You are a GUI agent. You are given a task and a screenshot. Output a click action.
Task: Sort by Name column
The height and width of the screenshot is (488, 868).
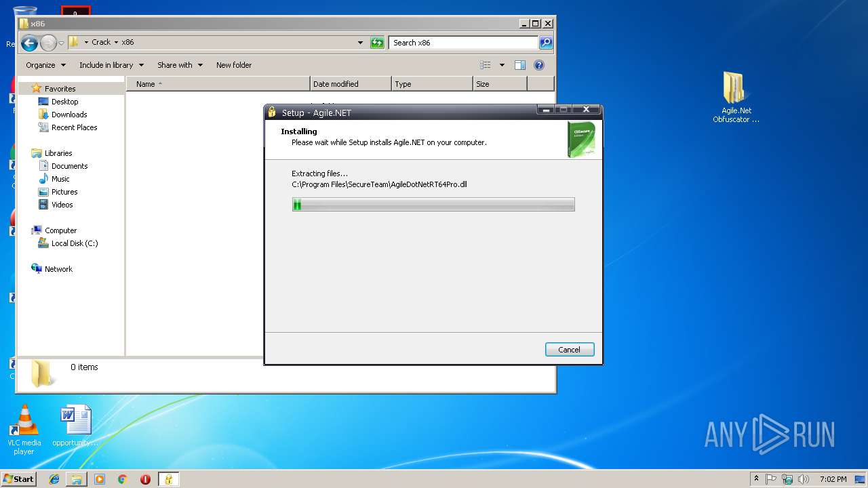click(x=218, y=84)
